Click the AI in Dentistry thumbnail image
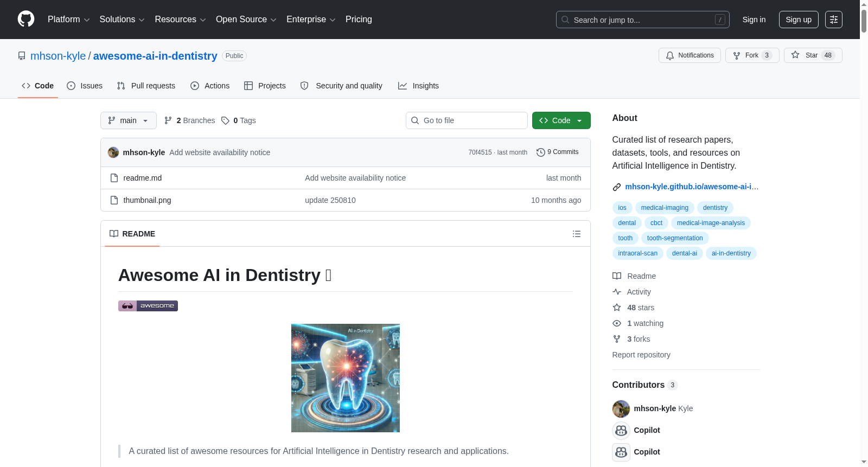Viewport: 868px width, 467px height. click(346, 378)
